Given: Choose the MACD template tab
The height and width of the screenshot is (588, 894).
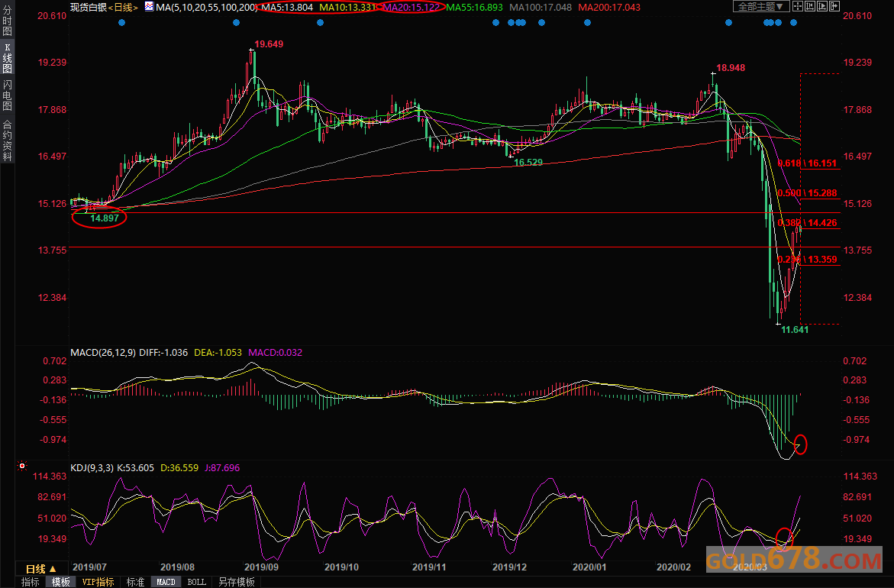Looking at the screenshot, I should pyautogui.click(x=166, y=582).
